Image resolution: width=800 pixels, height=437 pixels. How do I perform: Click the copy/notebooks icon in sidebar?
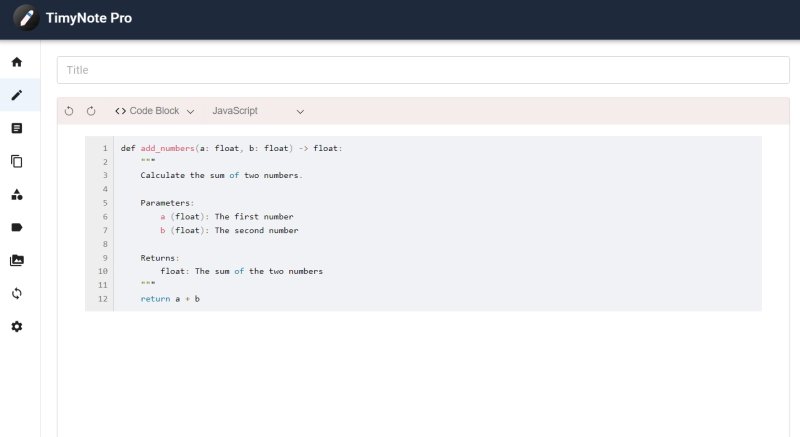(x=17, y=161)
